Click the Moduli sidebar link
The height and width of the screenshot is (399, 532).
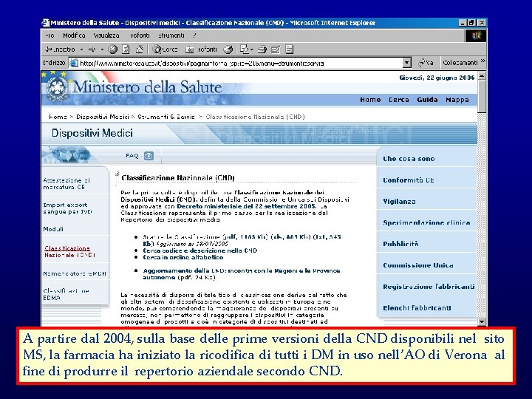pos(53,229)
